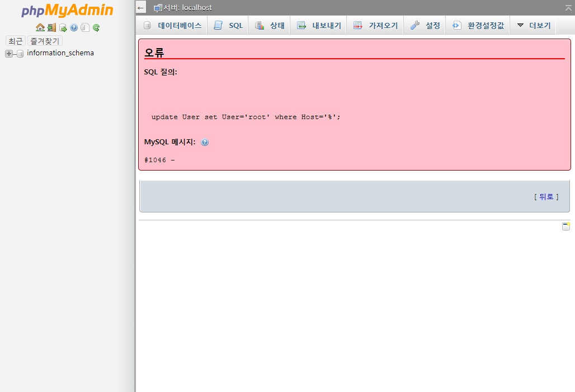Viewport: 575px width, 392px height.
Task: Open the 상태 status tab
Action: tap(270, 25)
